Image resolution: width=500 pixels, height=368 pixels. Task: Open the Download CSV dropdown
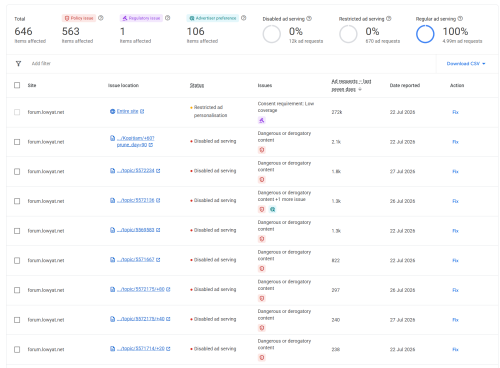pos(466,64)
